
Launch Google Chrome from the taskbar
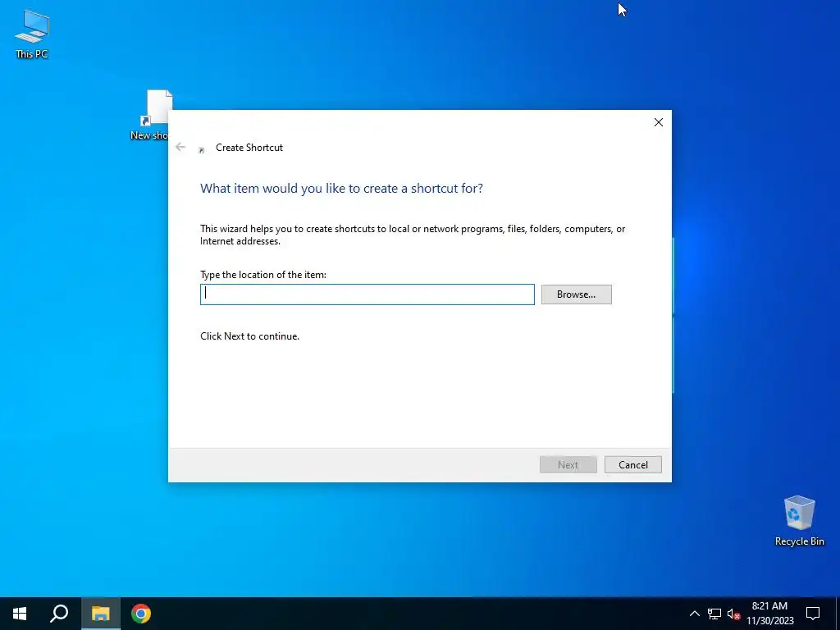141,614
